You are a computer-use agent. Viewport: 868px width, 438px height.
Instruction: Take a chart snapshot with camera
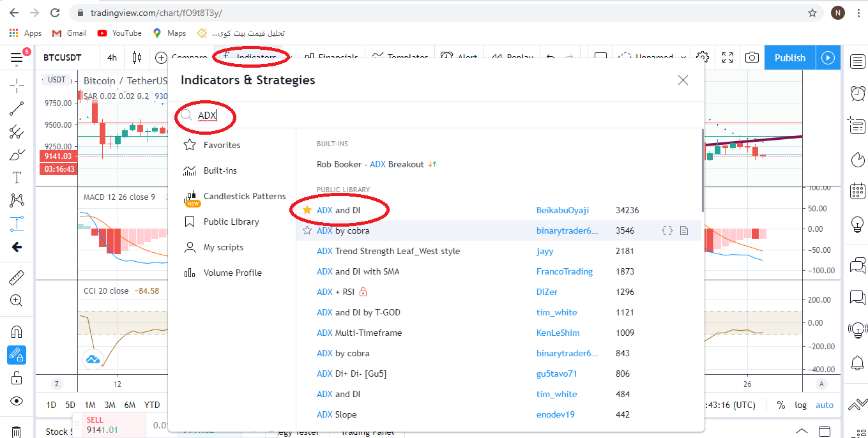point(752,57)
